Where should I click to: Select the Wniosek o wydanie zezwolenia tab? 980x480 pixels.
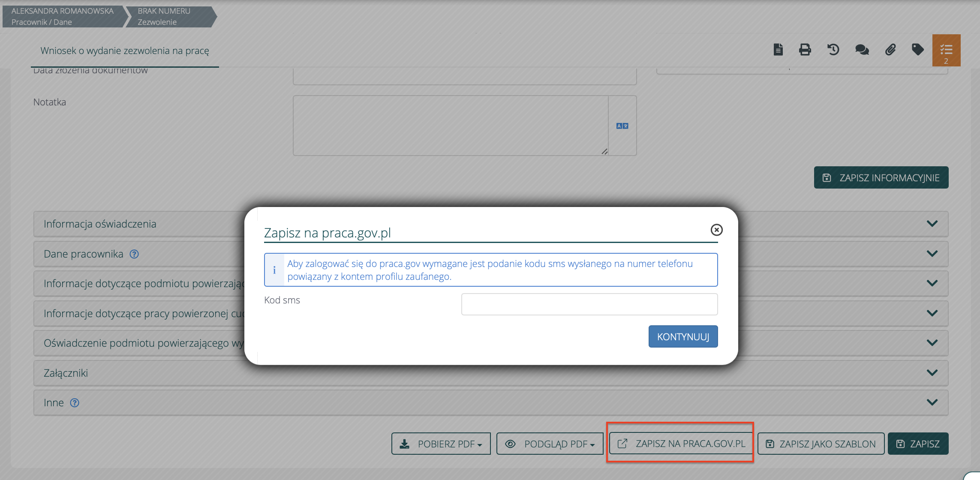point(125,51)
